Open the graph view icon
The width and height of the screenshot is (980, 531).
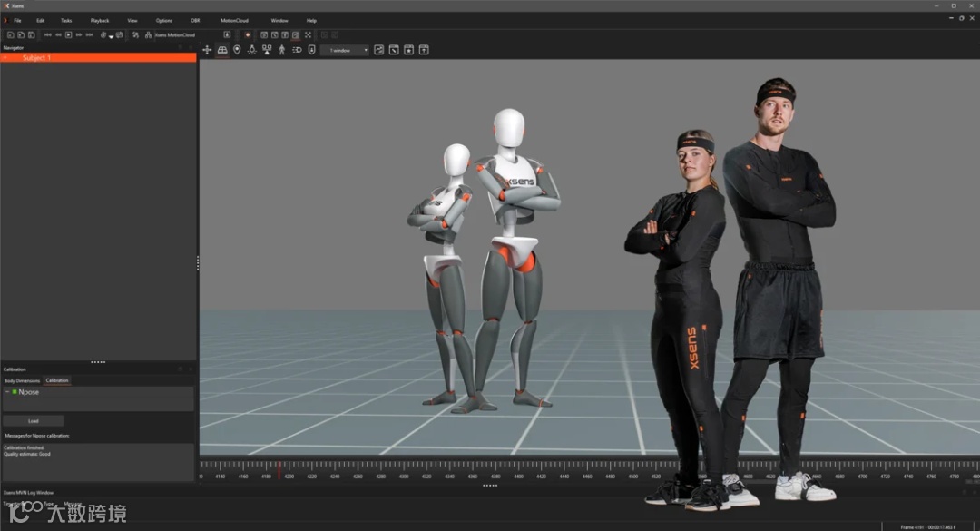pos(378,50)
